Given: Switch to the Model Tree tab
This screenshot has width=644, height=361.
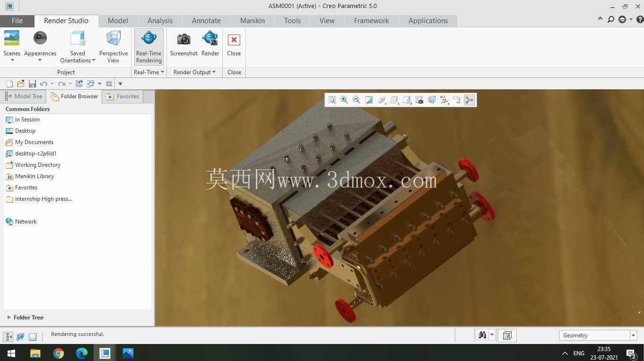Looking at the screenshot, I should point(24,96).
